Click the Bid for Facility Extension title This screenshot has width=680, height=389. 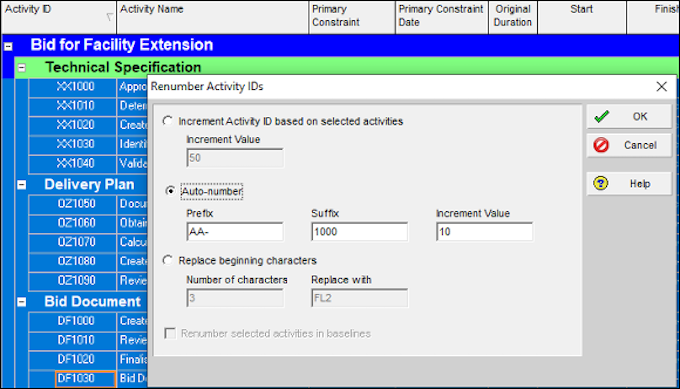[x=122, y=45]
